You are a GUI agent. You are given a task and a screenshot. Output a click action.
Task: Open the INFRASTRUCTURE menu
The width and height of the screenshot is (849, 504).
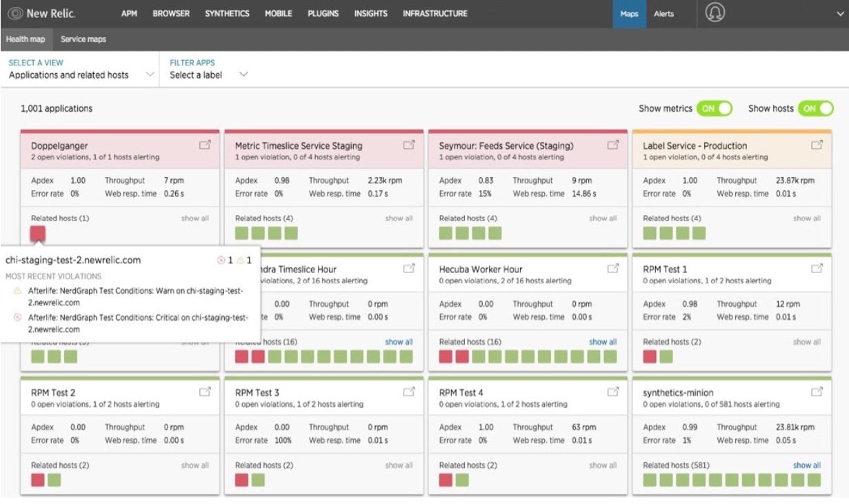pos(435,14)
